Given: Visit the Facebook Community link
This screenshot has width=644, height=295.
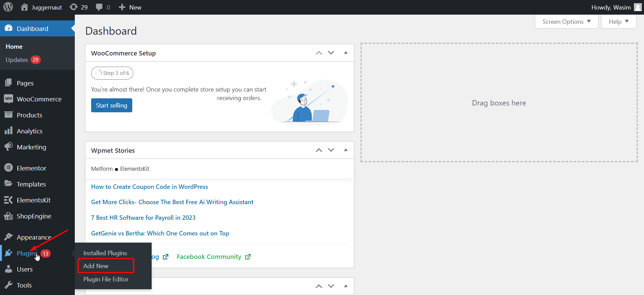Looking at the screenshot, I should coord(209,257).
